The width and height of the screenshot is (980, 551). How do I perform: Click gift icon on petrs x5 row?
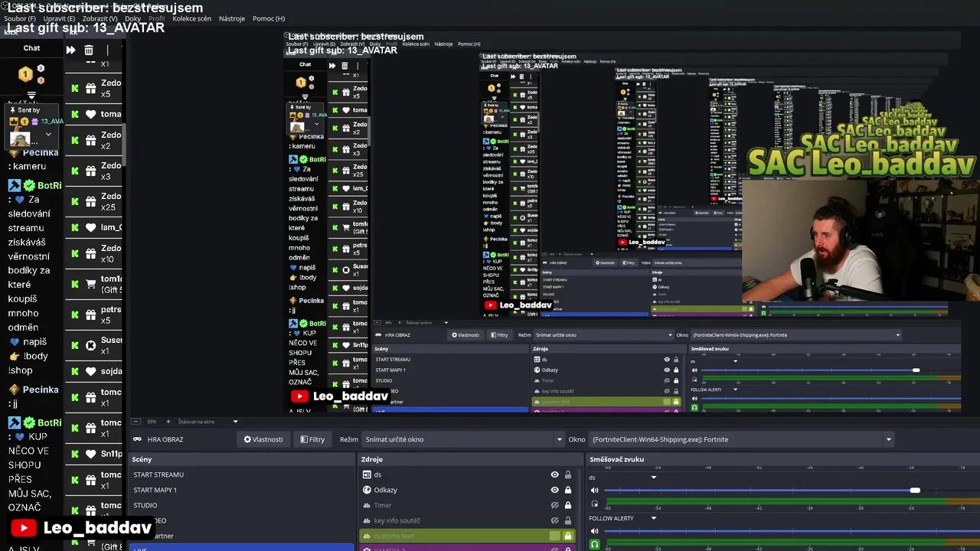pos(90,315)
